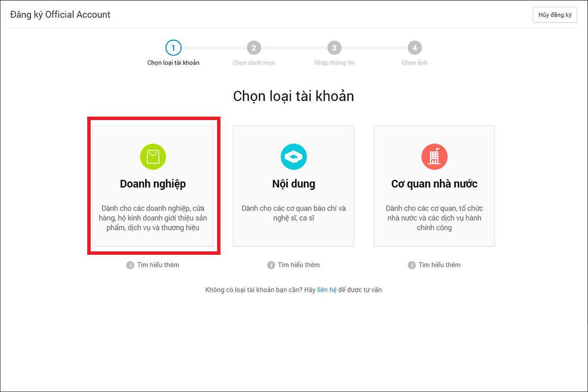Click the red building Cơ quan nhà nước icon

click(434, 157)
